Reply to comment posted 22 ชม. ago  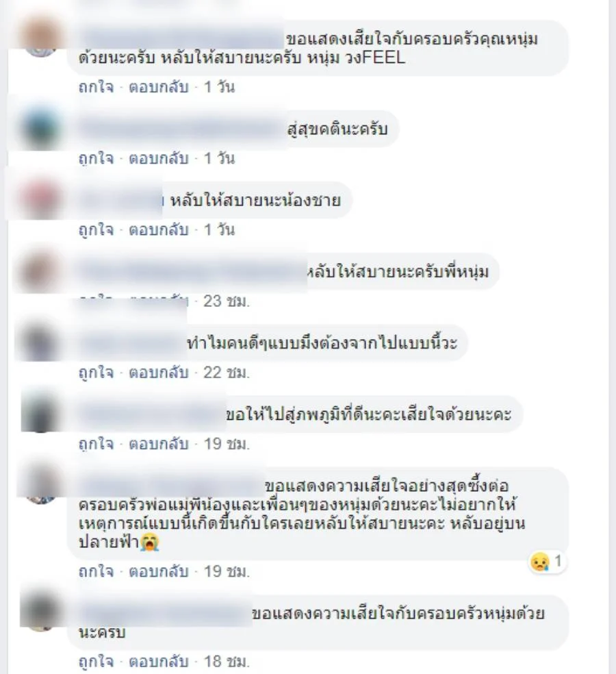(159, 372)
